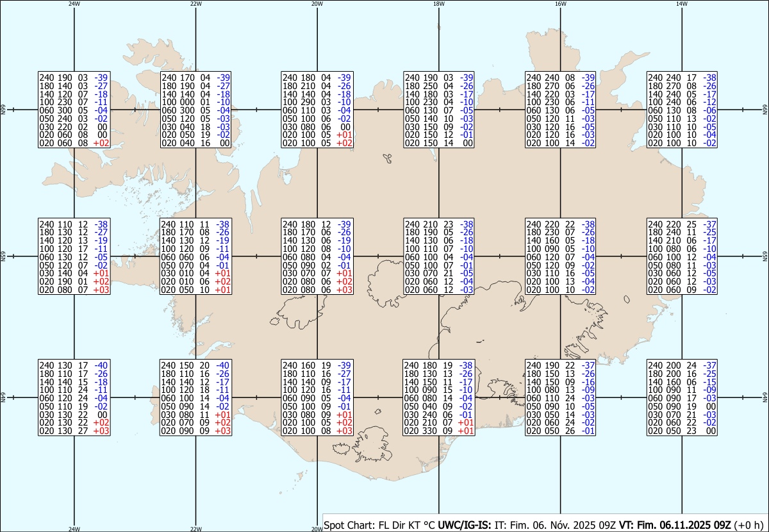769x532 pixels.
Task: Click the row '240 210 23 -38'
Action: pyautogui.click(x=439, y=223)
